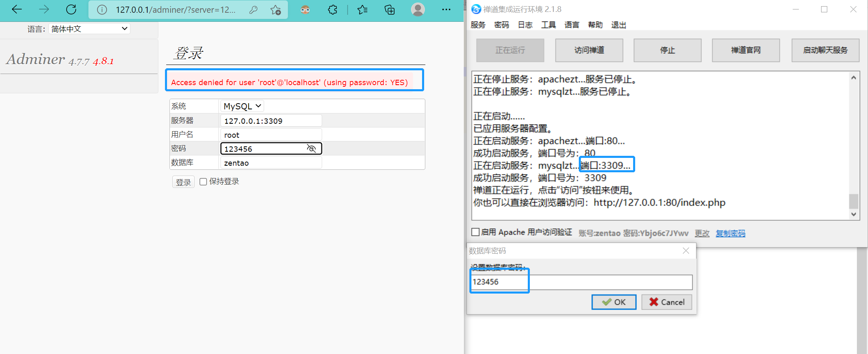Click the '已应用服务器配置。' log line
This screenshot has width=868, height=354.
pyautogui.click(x=513, y=128)
